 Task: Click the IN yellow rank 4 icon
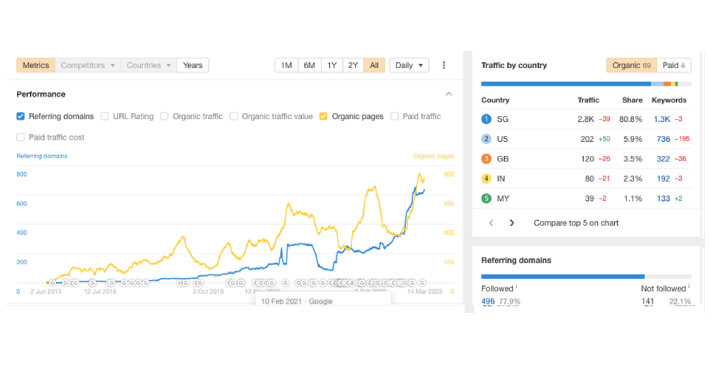(x=486, y=178)
